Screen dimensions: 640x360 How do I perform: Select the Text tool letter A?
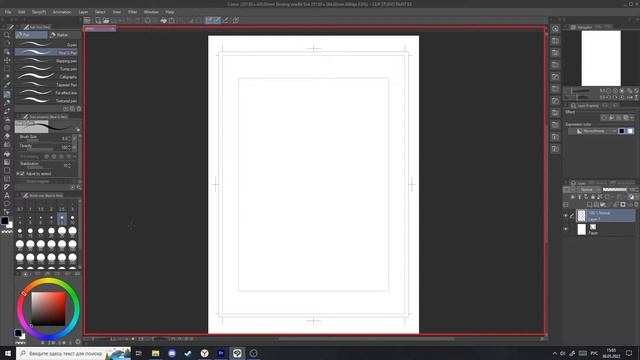click(x=7, y=196)
